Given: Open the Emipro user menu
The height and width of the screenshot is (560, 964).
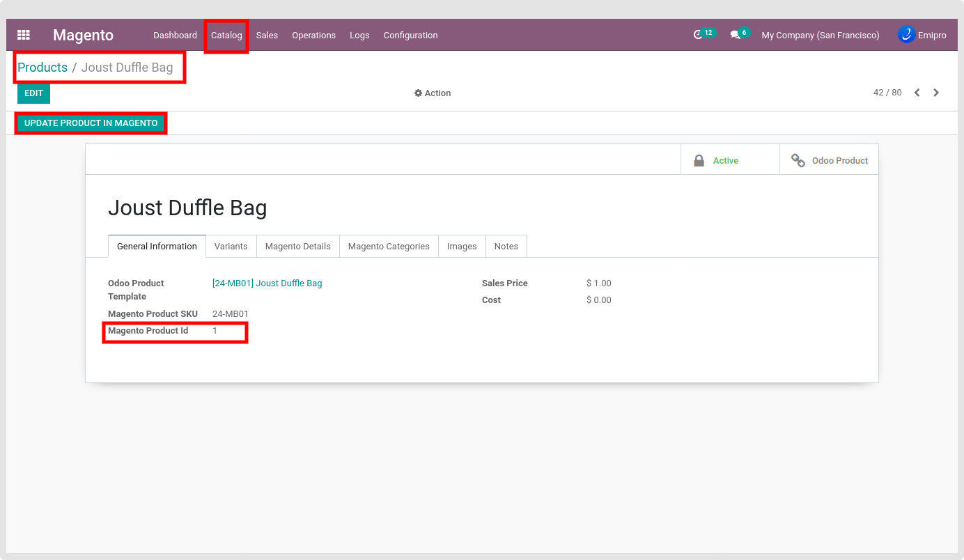Looking at the screenshot, I should pyautogui.click(x=922, y=35).
